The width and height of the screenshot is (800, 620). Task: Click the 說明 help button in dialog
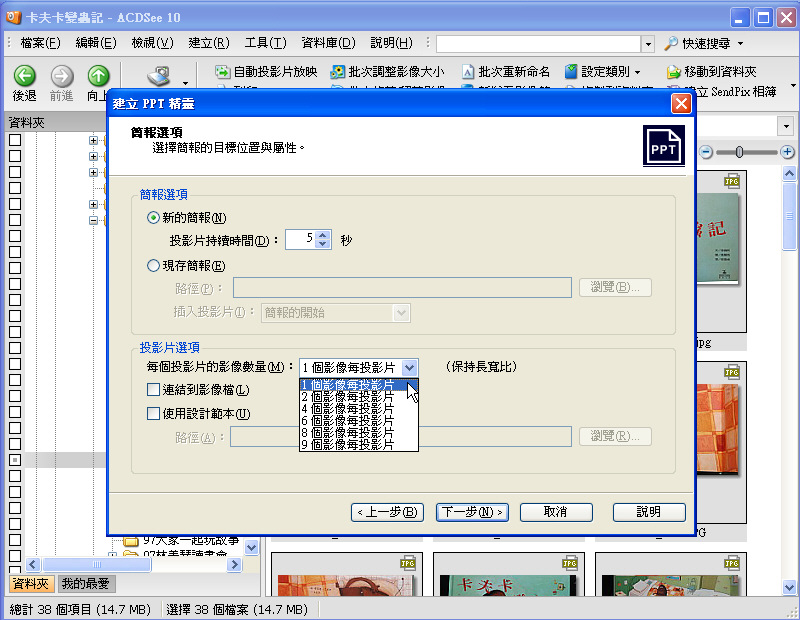pos(649,512)
